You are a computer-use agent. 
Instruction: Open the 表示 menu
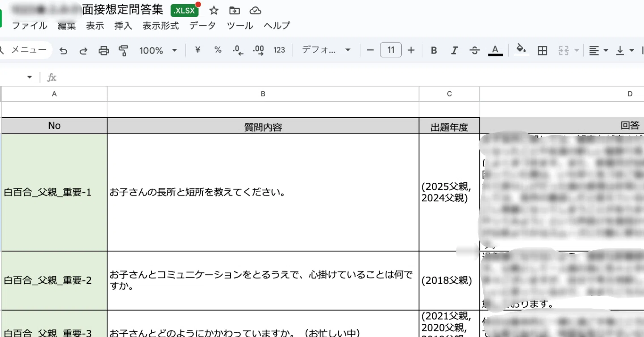tap(95, 26)
